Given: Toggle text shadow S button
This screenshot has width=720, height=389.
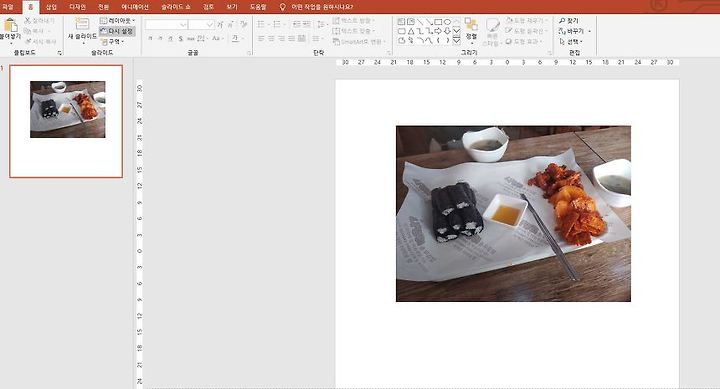Looking at the screenshot, I should pos(180,39).
